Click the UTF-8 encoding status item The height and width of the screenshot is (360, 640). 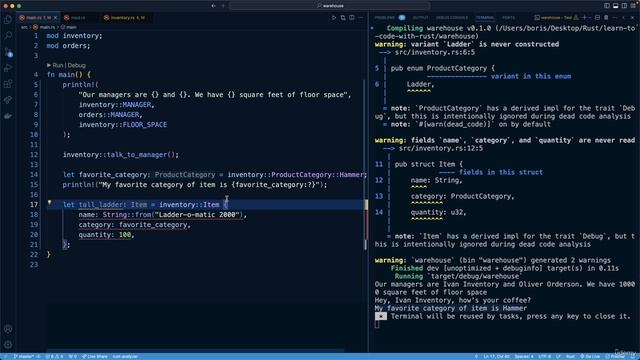point(544,356)
